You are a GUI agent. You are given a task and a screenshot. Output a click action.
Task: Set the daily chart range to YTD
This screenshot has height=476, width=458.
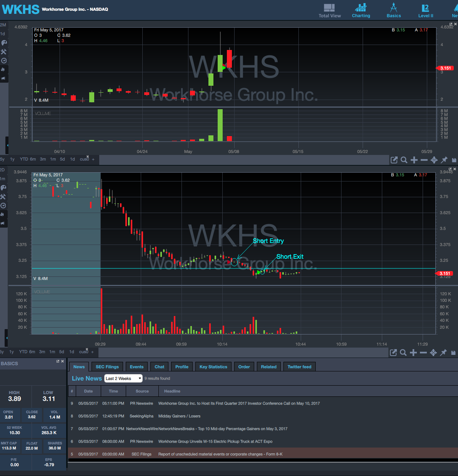click(24, 159)
